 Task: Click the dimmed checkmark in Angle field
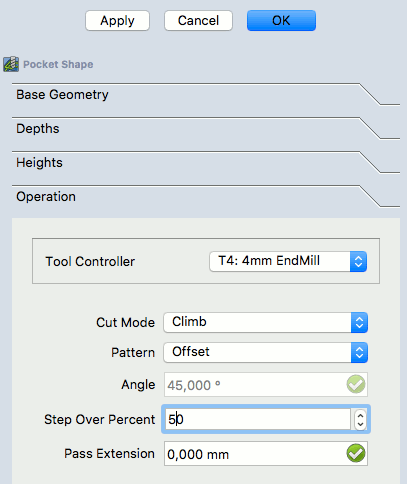(356, 384)
